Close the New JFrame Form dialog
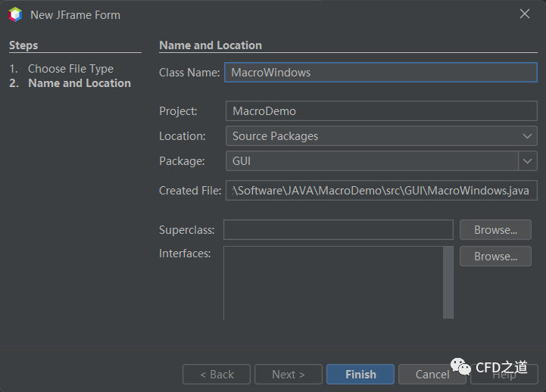Image resolution: width=546 pixels, height=392 pixels. 525,14
